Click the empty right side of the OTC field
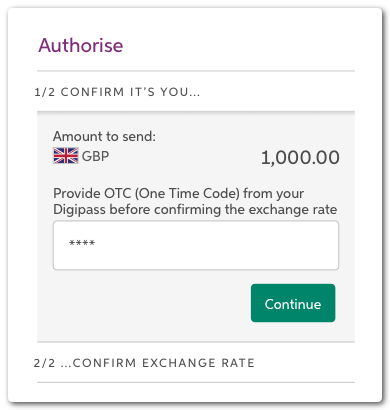 coord(267,245)
